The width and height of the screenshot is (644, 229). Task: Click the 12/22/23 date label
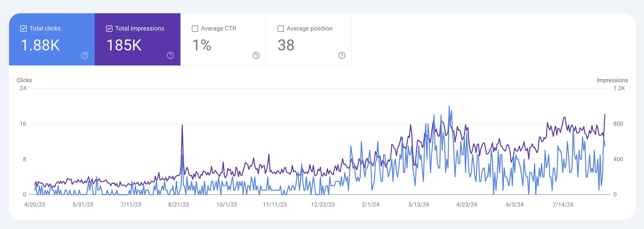[x=323, y=205]
